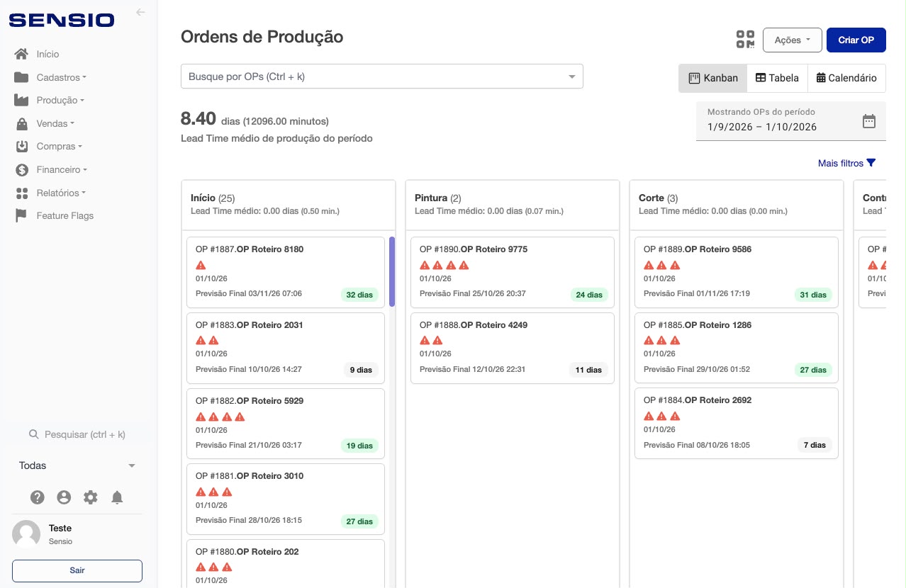Expand the Financeiro menu
The image size is (906, 588).
pyautogui.click(x=62, y=170)
